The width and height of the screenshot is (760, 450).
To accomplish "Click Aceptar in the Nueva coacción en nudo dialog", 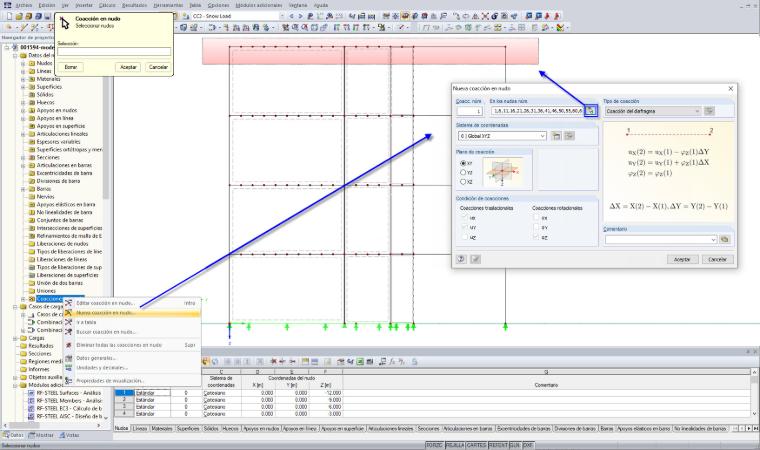I will [x=682, y=259].
